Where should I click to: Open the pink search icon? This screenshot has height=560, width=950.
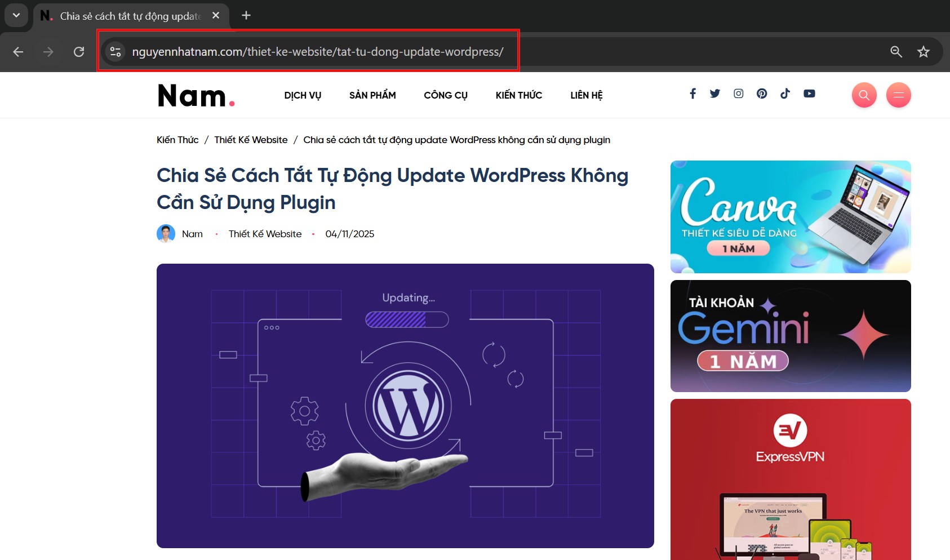[864, 95]
